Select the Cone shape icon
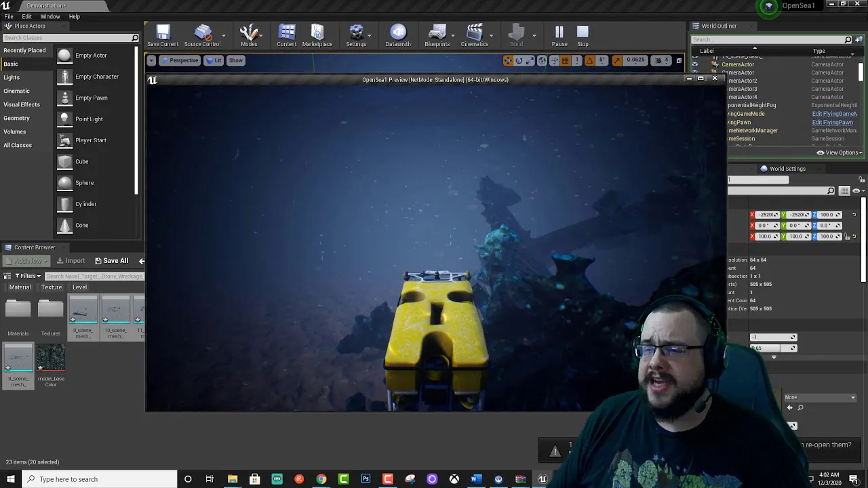Screen dimensions: 868x488 pos(64,225)
